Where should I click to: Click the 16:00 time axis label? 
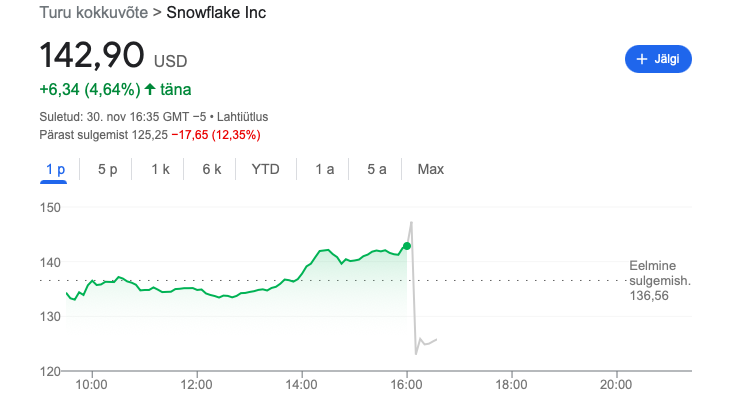coord(406,385)
